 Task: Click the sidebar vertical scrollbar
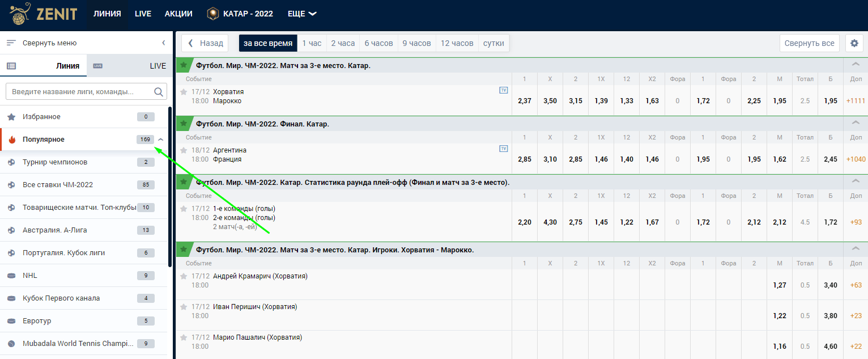point(170,187)
